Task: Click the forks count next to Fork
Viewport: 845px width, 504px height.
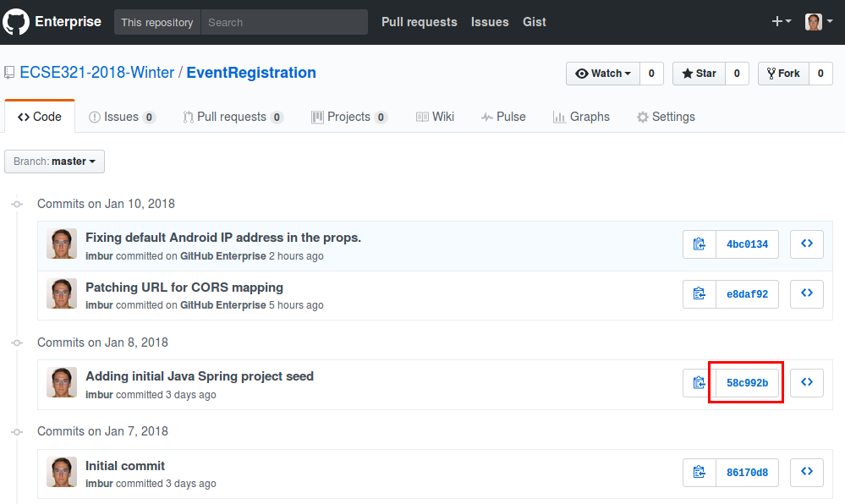Action: coord(820,74)
